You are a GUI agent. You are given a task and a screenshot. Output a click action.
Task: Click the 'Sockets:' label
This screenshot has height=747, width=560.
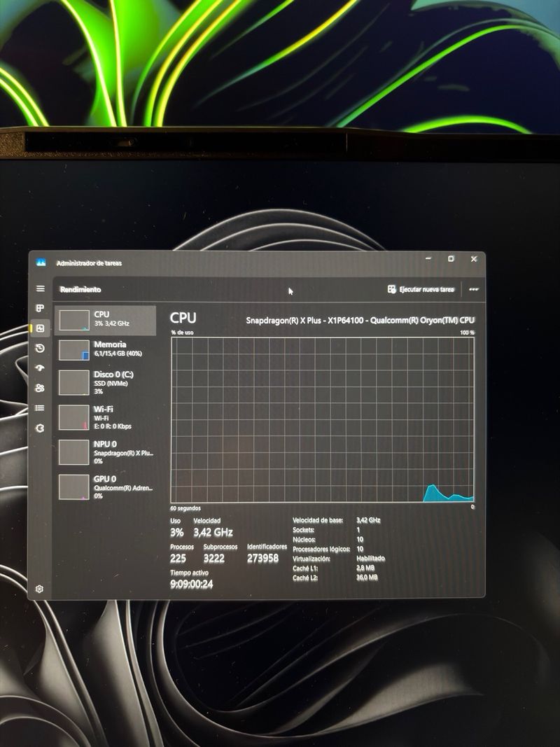(303, 530)
